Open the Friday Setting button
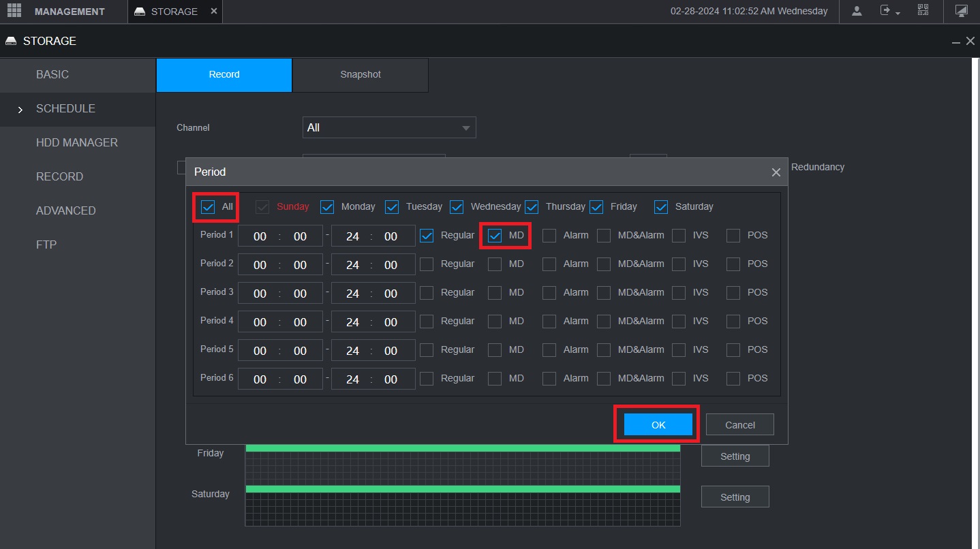 coord(735,456)
